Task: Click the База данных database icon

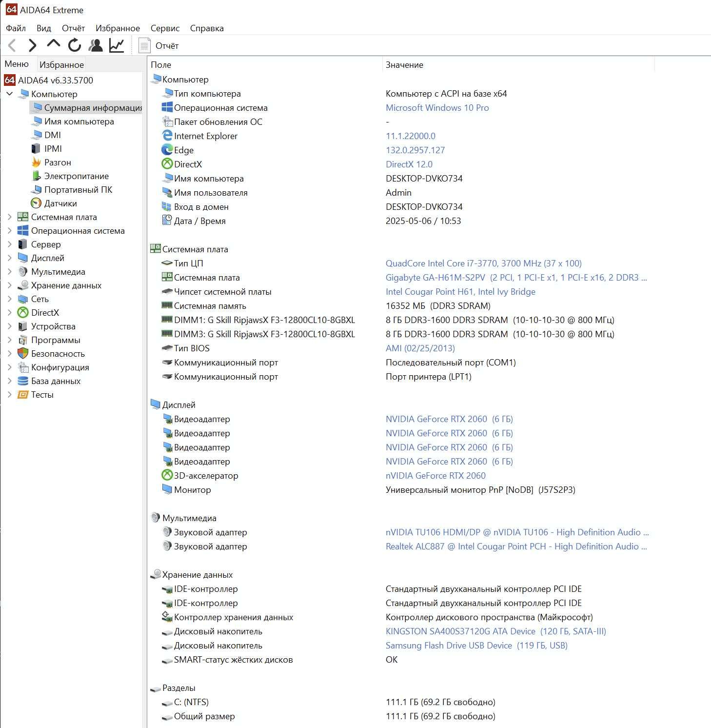Action: [23, 381]
